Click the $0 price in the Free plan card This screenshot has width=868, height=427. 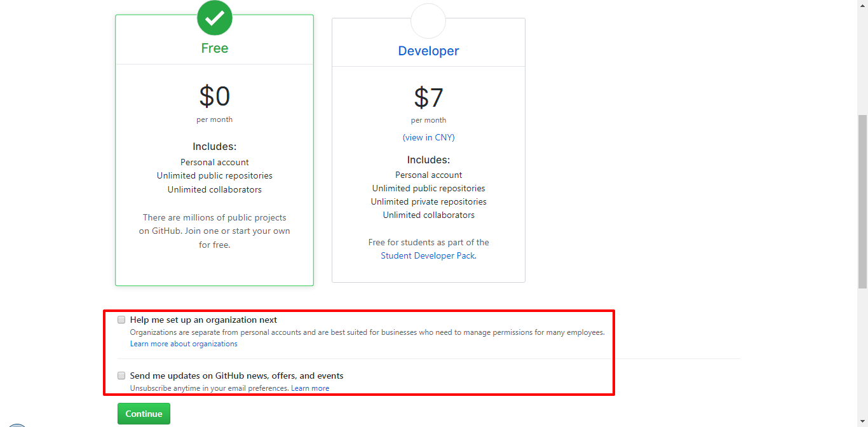coord(215,97)
